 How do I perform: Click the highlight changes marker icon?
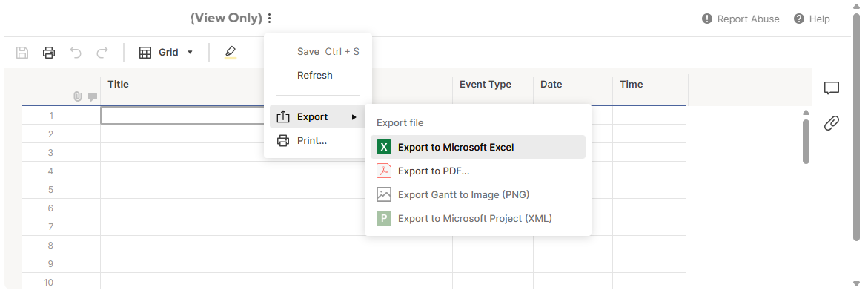click(231, 52)
